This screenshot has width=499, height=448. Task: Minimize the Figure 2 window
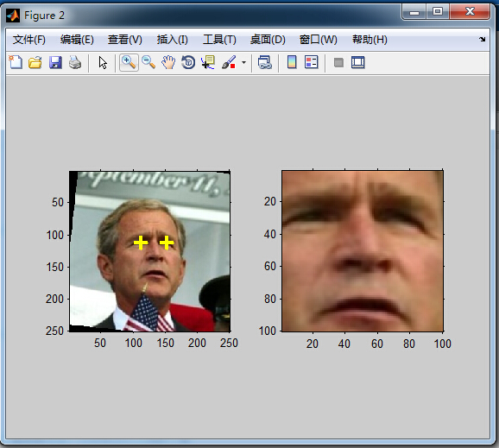(x=414, y=12)
